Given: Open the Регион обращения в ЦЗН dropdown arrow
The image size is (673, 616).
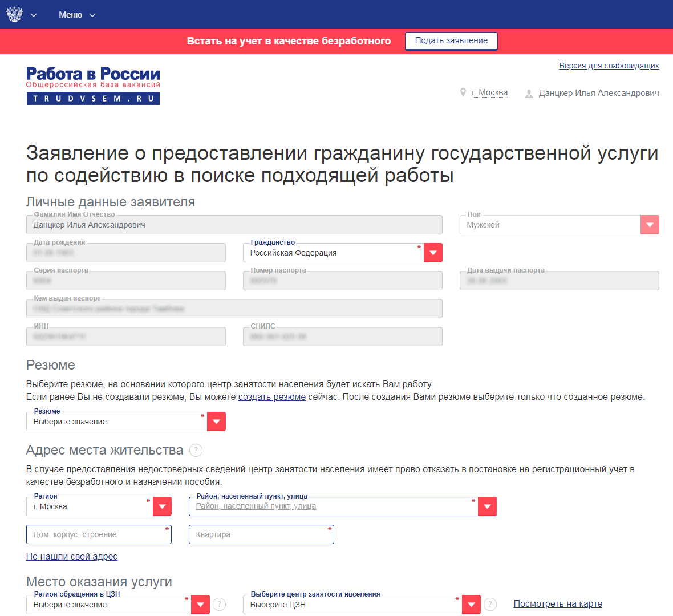Looking at the screenshot, I should [x=200, y=605].
